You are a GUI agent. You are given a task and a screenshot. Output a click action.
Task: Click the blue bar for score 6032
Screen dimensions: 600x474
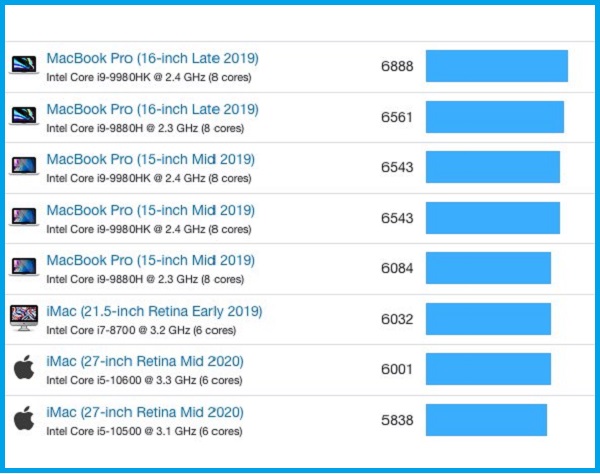[488, 318]
